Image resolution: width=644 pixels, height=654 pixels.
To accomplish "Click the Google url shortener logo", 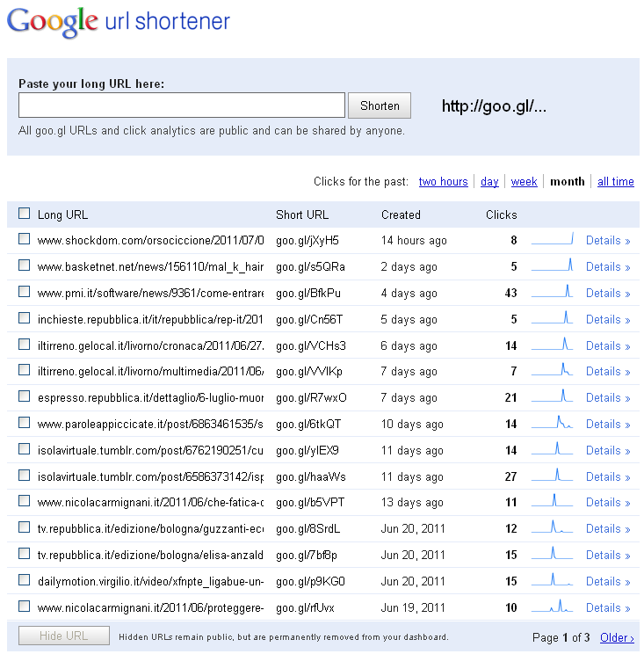I will (119, 22).
